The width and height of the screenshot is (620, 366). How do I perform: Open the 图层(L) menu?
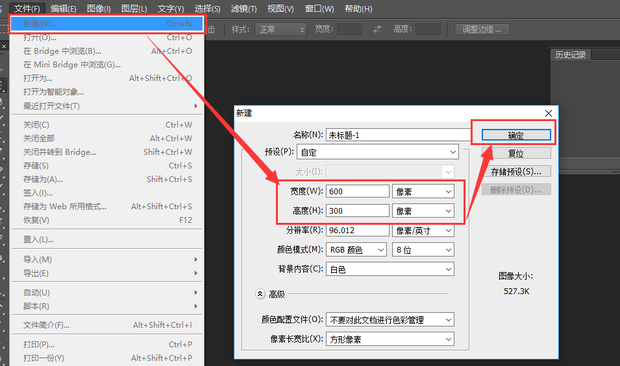coord(134,8)
